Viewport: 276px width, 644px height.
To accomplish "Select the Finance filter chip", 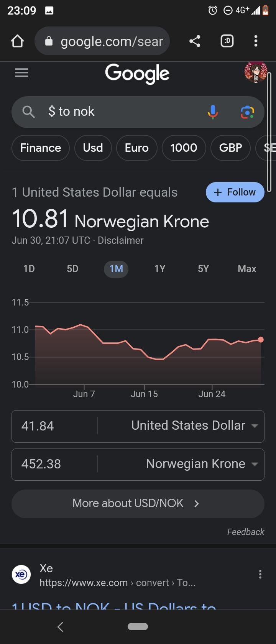I will 41,148.
